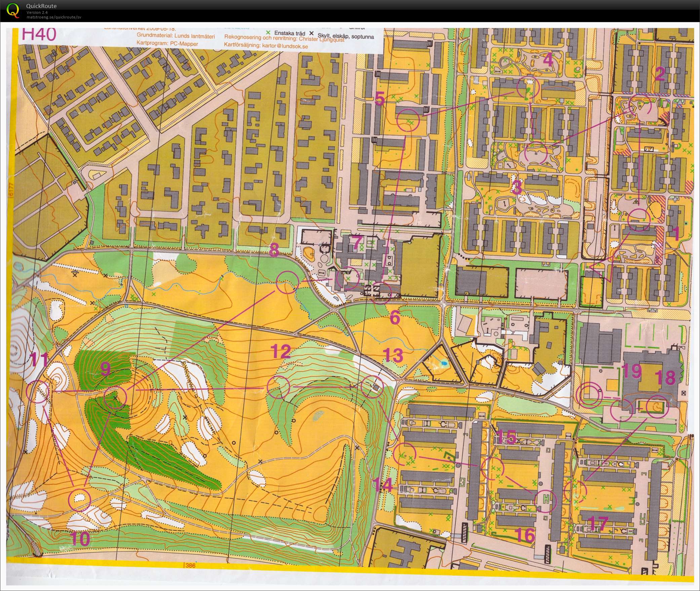
Task: Click the control circle near number 10
Action: [x=79, y=500]
